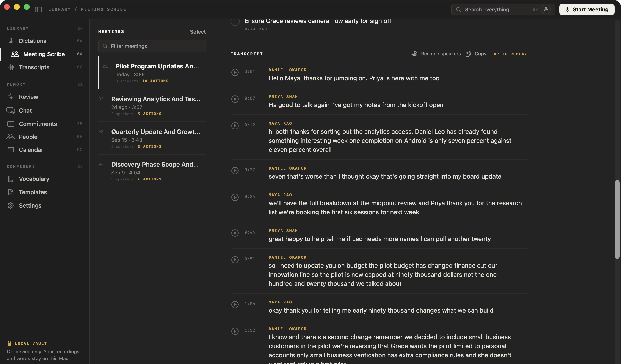Open the Discovery Phase Scope meeting
The width and height of the screenshot is (621, 364).
coord(152,171)
